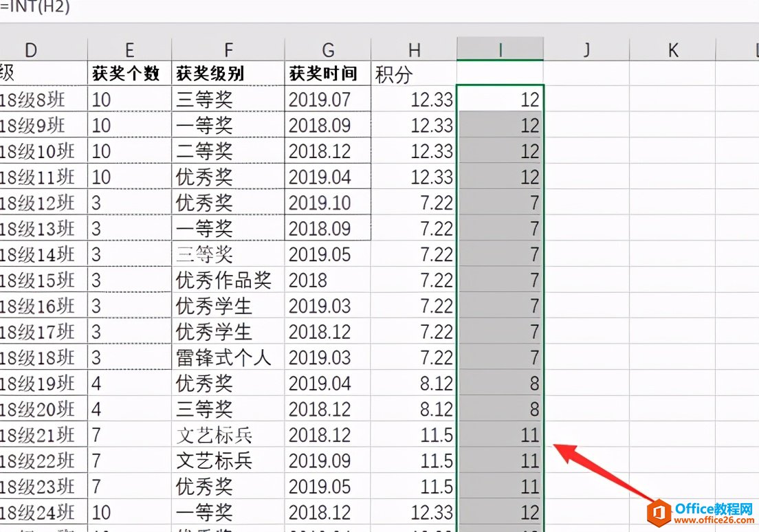This screenshot has height=532, width=759.
Task: Click 11.5 in the 18级21班 row
Action: pyautogui.click(x=414, y=434)
